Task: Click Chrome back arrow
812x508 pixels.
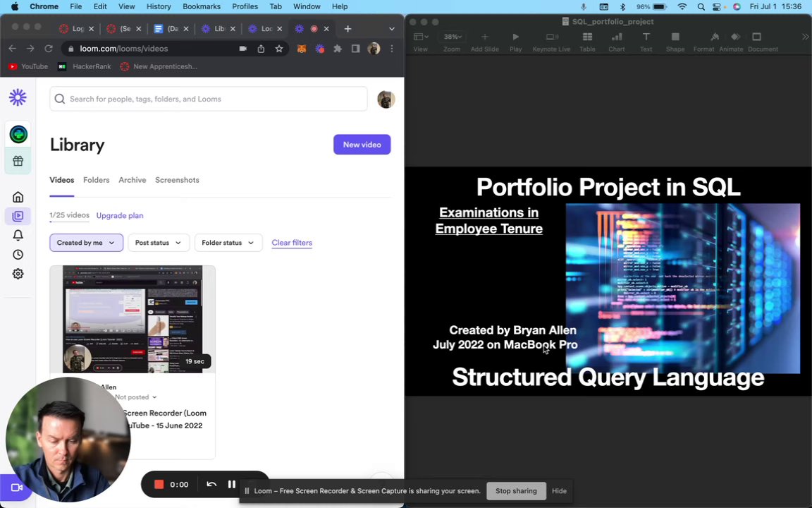Action: click(13, 48)
